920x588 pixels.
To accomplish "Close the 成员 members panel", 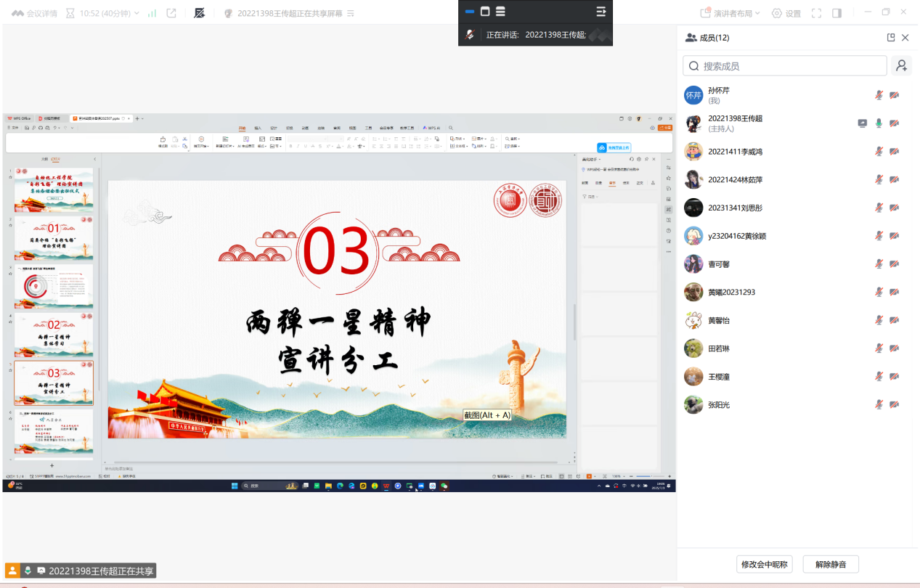I will [x=905, y=38].
